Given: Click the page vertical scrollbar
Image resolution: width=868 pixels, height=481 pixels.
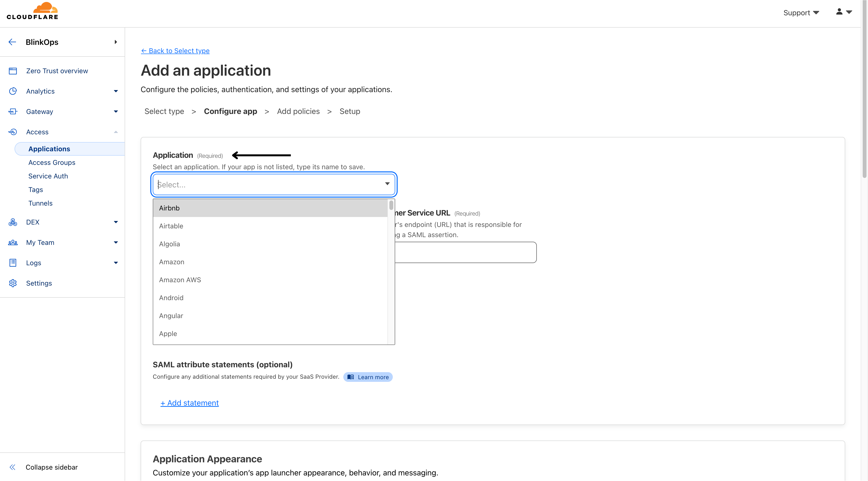Looking at the screenshot, I should [x=865, y=89].
